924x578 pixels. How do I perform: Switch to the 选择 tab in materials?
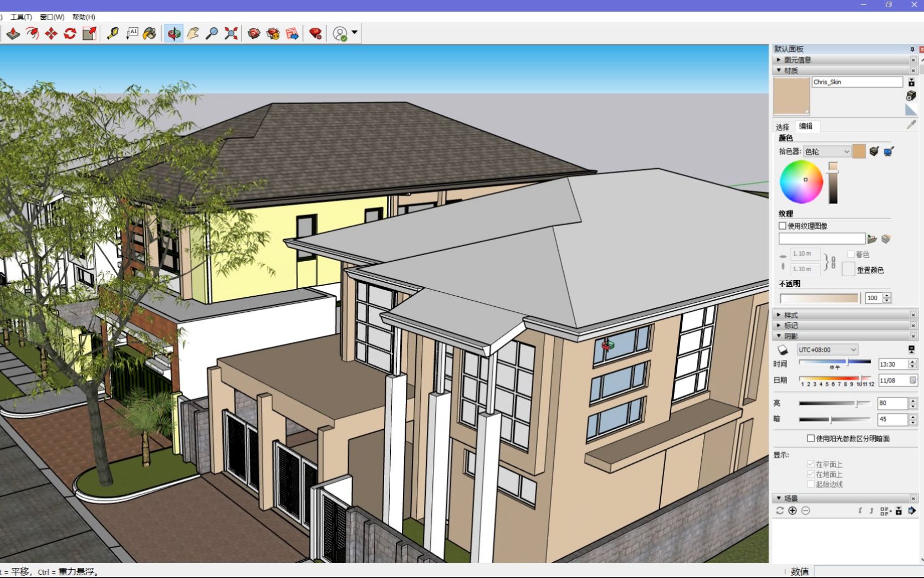[782, 126]
